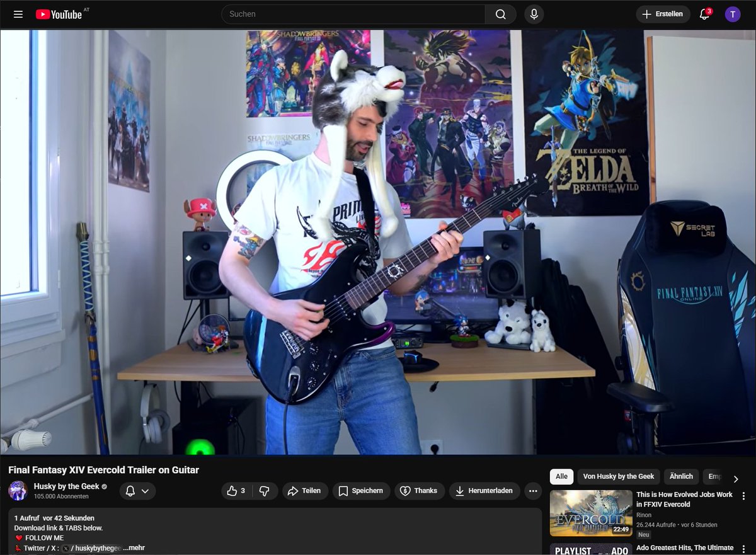
Task: Open the hamburger guide menu
Action: 18,14
